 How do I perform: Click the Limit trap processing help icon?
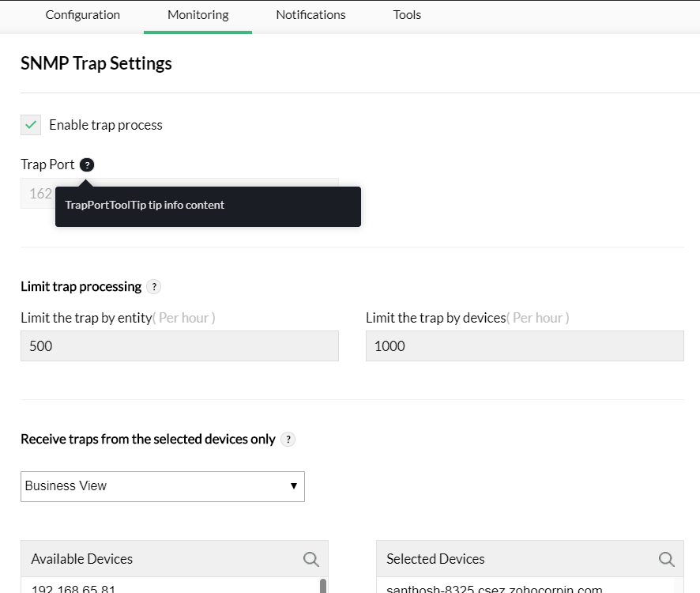(x=154, y=287)
